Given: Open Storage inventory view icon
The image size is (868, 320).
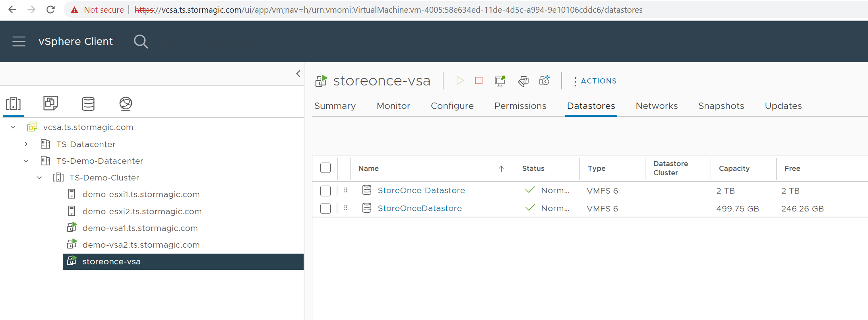Looking at the screenshot, I should (x=88, y=104).
